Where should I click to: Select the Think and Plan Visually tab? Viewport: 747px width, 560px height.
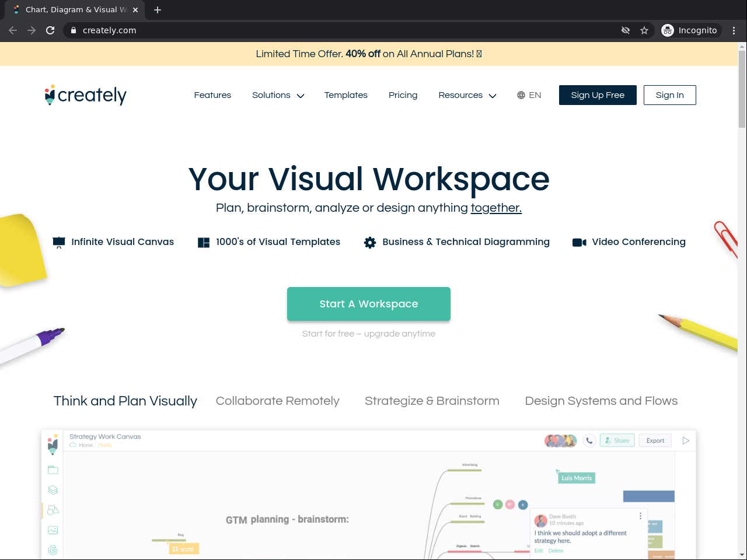(x=125, y=401)
